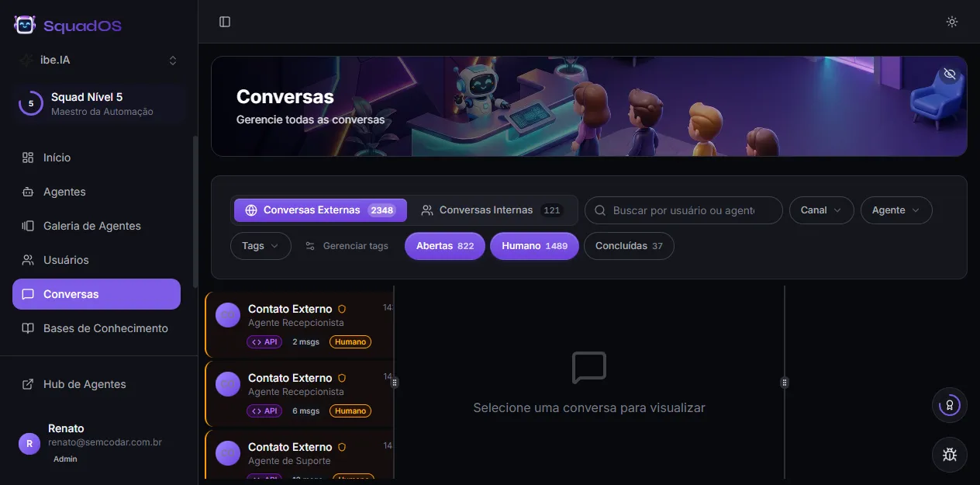Click the level 5 progress ring
Viewport: 980px width, 485px height.
pyautogui.click(x=31, y=103)
